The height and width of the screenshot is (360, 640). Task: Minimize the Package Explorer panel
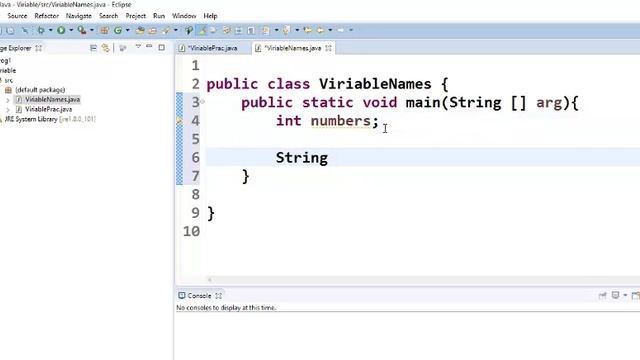pyautogui.click(x=149, y=47)
